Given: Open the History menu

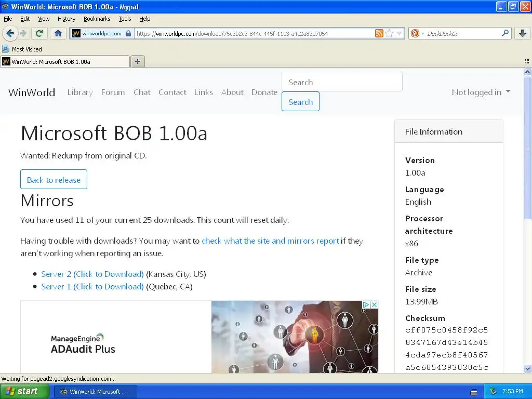Looking at the screenshot, I should tap(66, 19).
